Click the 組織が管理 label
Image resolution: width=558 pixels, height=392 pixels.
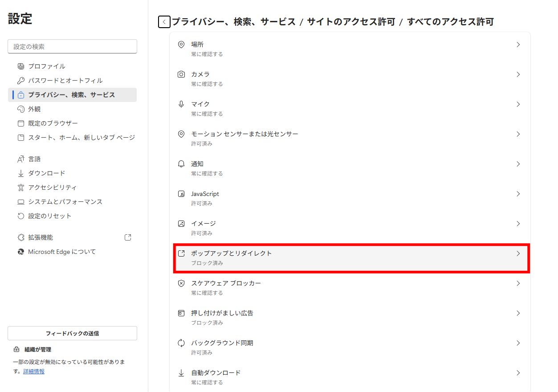(x=38, y=350)
